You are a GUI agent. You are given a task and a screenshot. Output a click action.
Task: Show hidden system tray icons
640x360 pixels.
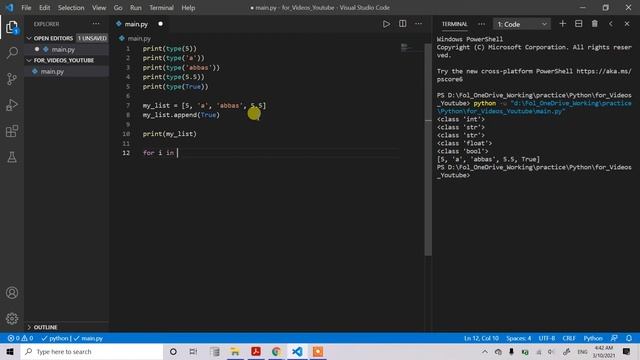click(x=484, y=351)
